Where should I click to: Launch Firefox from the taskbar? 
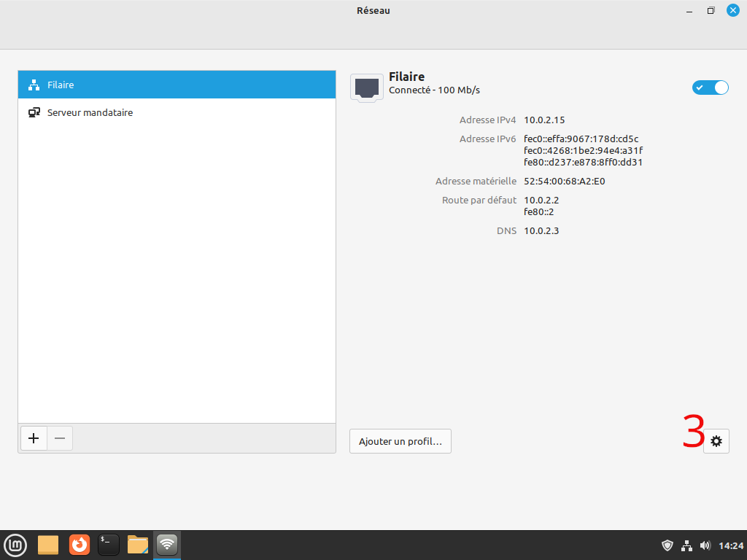tap(79, 545)
